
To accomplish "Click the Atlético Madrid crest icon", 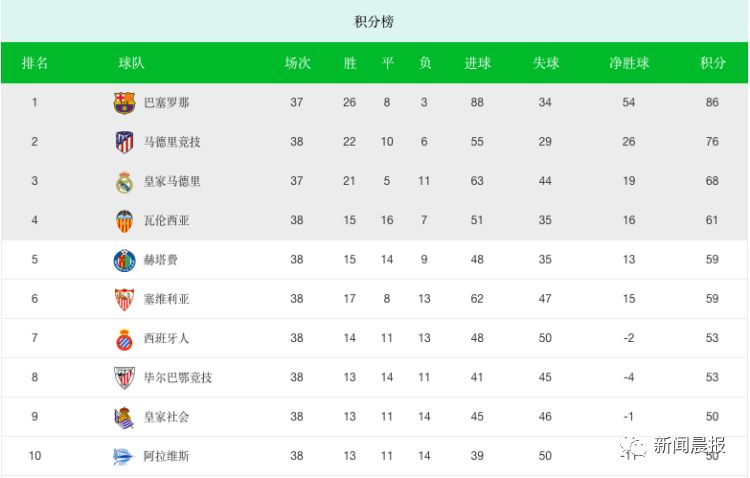I will (124, 142).
